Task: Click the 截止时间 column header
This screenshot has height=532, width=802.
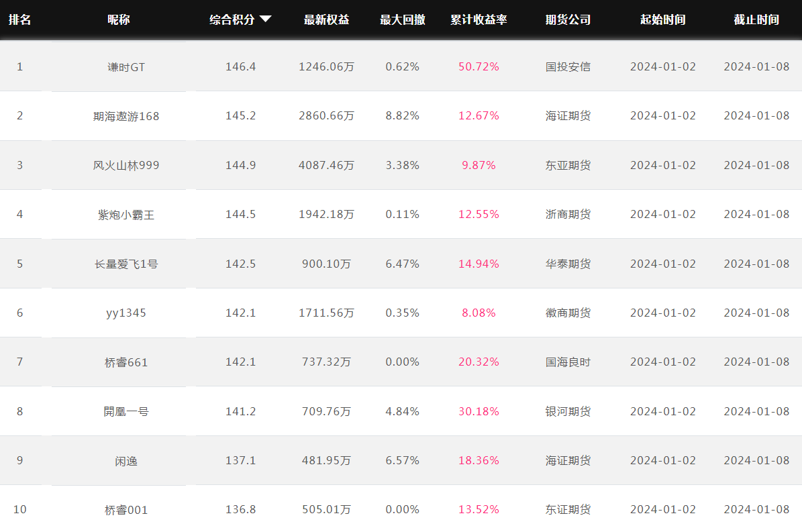Action: pyautogui.click(x=756, y=19)
